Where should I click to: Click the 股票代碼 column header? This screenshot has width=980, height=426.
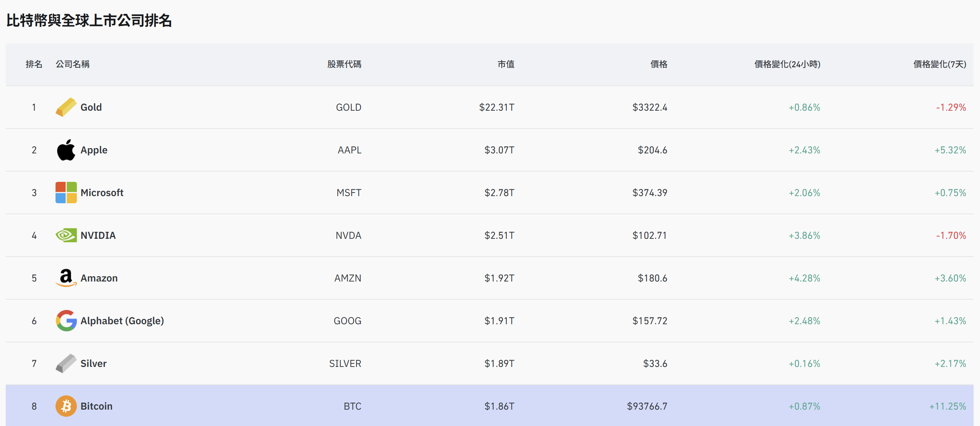coord(344,64)
